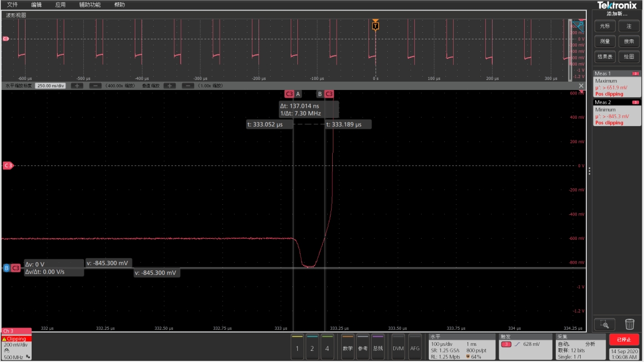Image resolution: width=644 pixels, height=362 pixels.
Task: Decrease vertical zoom with minus button
Action: (187, 86)
